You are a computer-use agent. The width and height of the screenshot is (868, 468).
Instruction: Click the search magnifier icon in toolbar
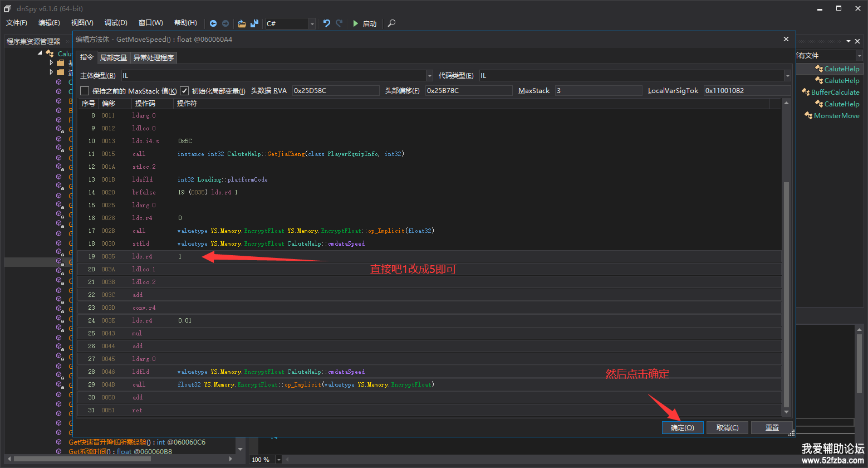tap(392, 23)
